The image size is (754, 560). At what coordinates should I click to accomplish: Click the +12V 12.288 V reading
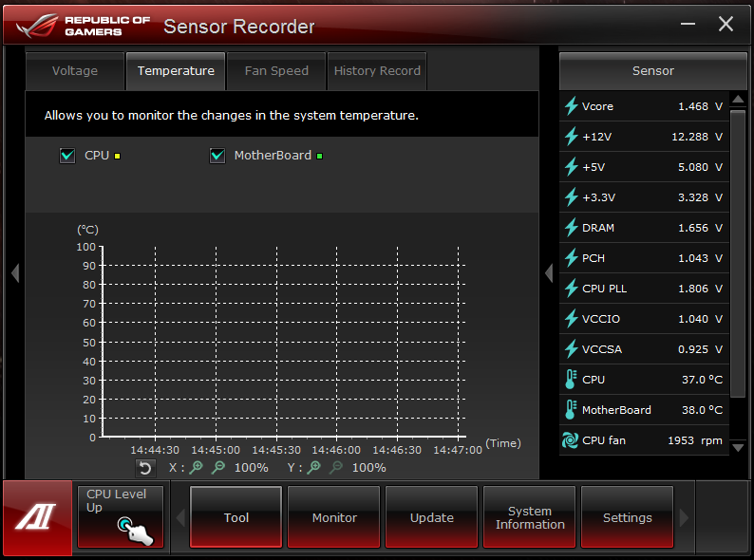(x=697, y=137)
